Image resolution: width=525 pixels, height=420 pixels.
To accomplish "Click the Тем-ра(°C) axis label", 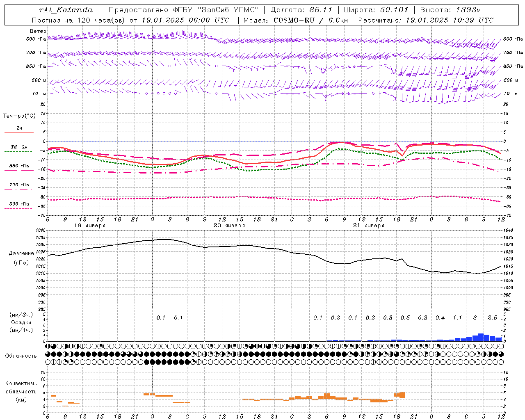I will pyautogui.click(x=19, y=116).
